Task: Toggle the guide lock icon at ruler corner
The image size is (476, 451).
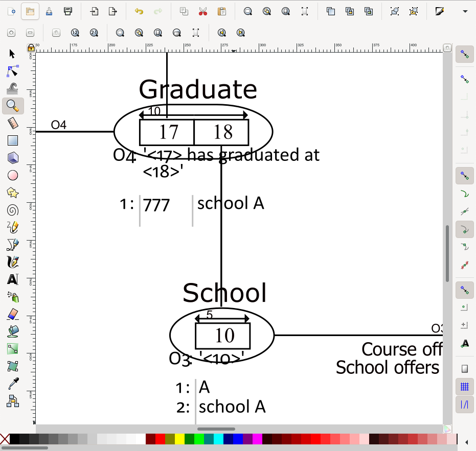Action: [31, 48]
